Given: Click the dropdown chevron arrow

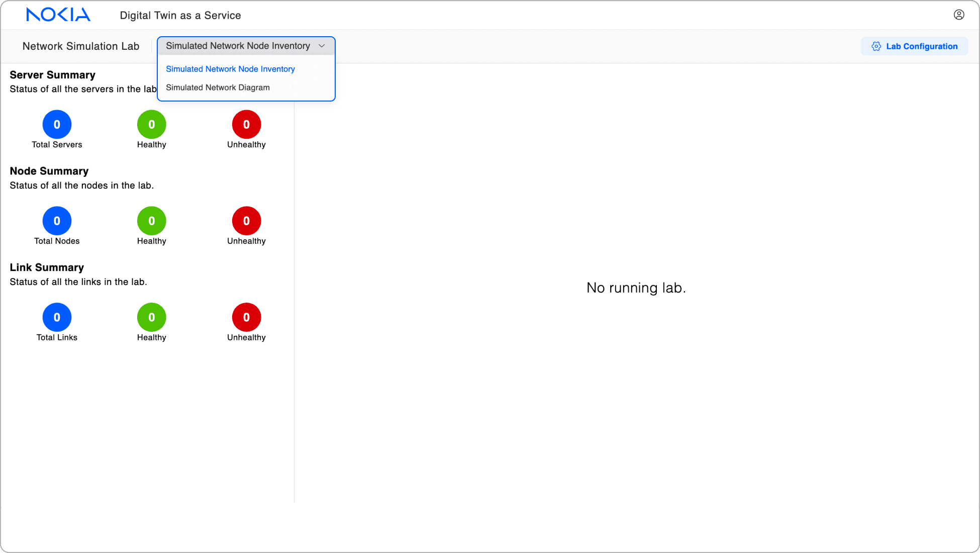Looking at the screenshot, I should [x=322, y=46].
